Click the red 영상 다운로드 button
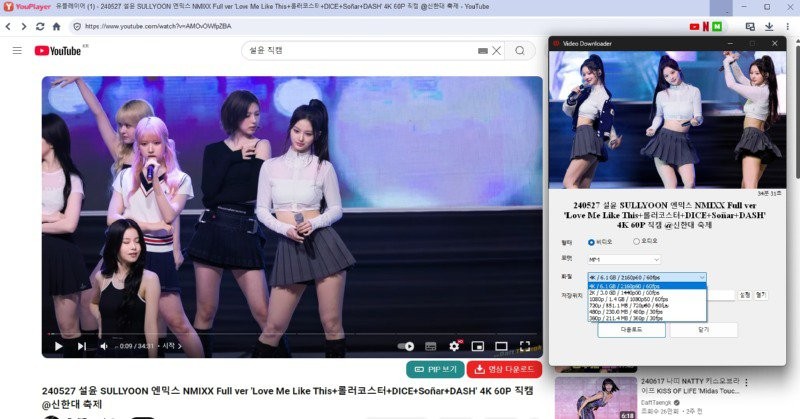Viewport: 800px width, 419px height. 504,369
